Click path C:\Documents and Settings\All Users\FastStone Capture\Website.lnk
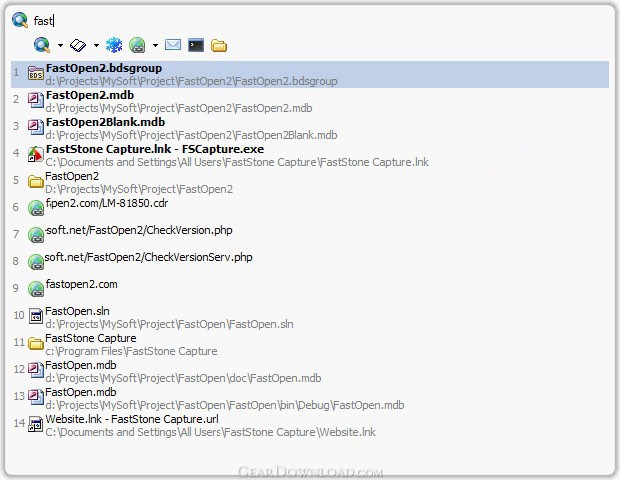Screen dimensions: 620x480 210,432
